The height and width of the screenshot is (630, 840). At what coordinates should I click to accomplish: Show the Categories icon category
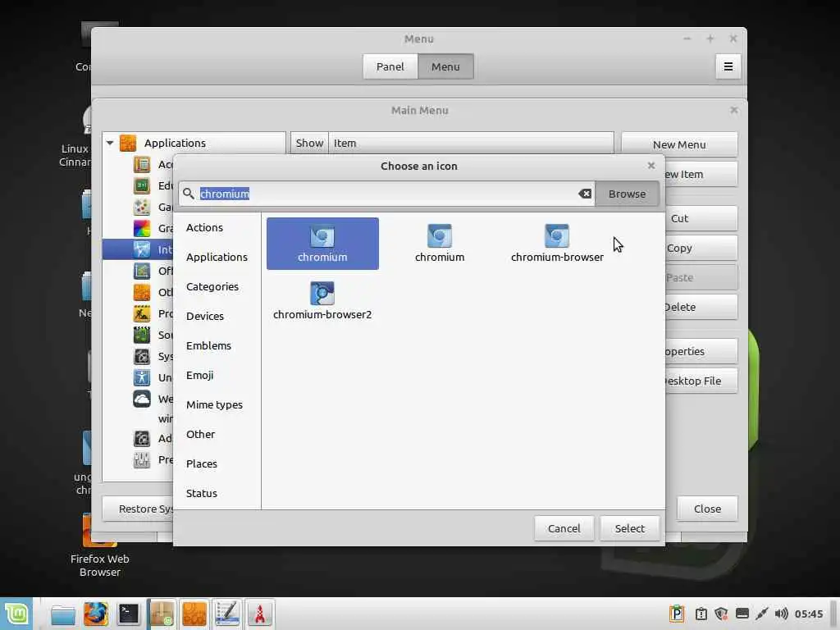click(212, 286)
